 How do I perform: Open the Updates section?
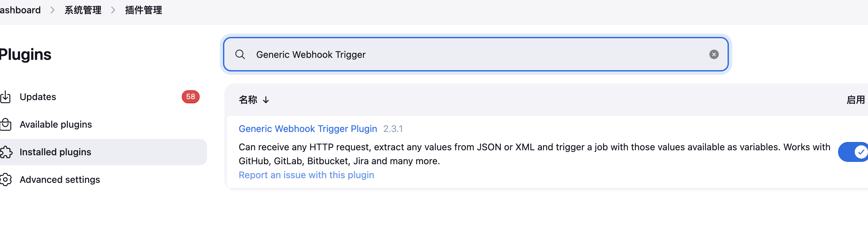click(x=38, y=97)
